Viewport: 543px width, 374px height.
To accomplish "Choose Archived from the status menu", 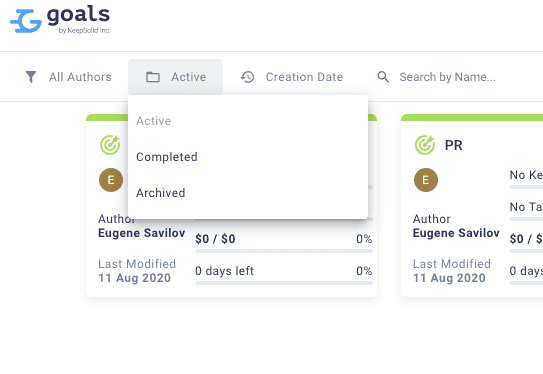I will pyautogui.click(x=160, y=193).
